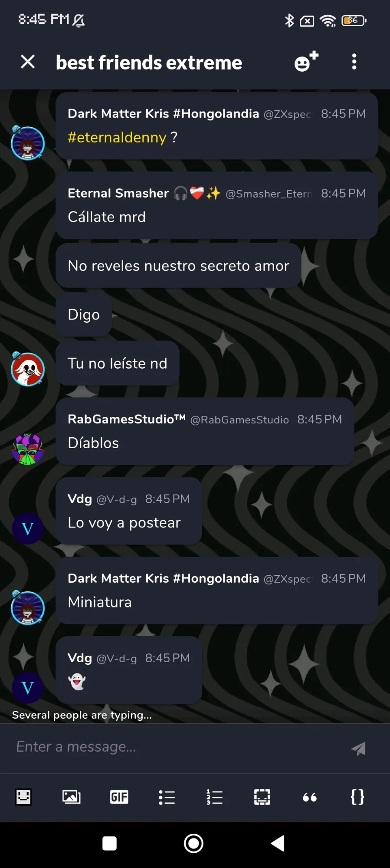Image resolution: width=390 pixels, height=868 pixels.
Task: Open the GIF picker
Action: coord(119,797)
